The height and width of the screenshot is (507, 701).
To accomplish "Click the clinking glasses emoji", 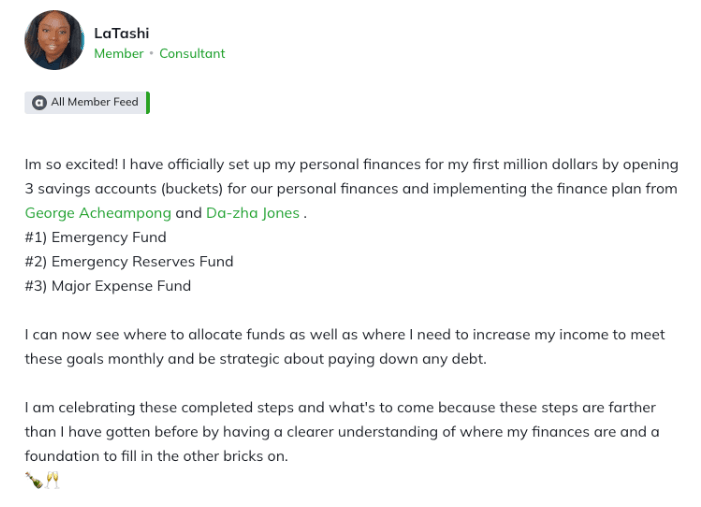I will coord(52,481).
